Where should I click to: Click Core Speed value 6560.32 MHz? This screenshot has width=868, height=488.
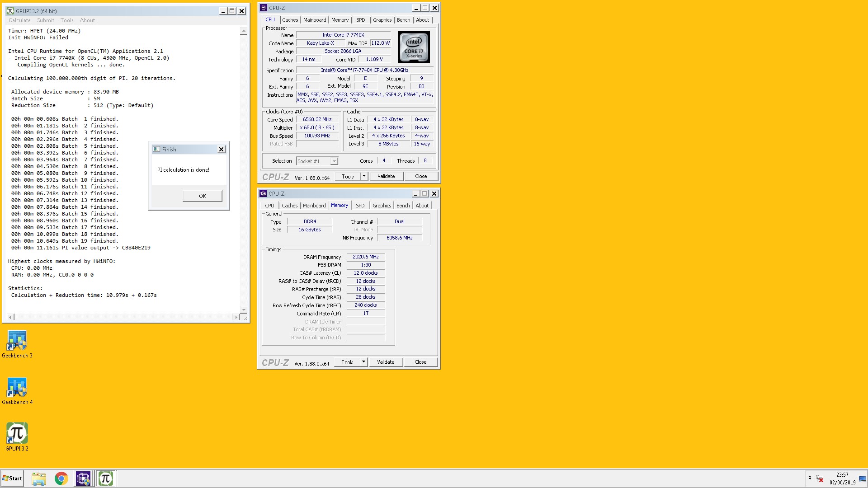[x=317, y=120]
